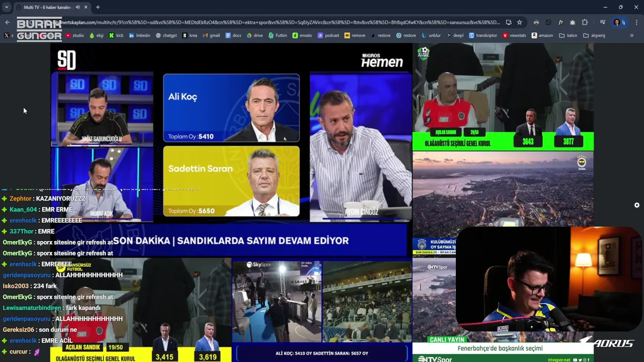Open the browser profile button
The height and width of the screenshot is (362, 644).
pyautogui.click(x=619, y=22)
